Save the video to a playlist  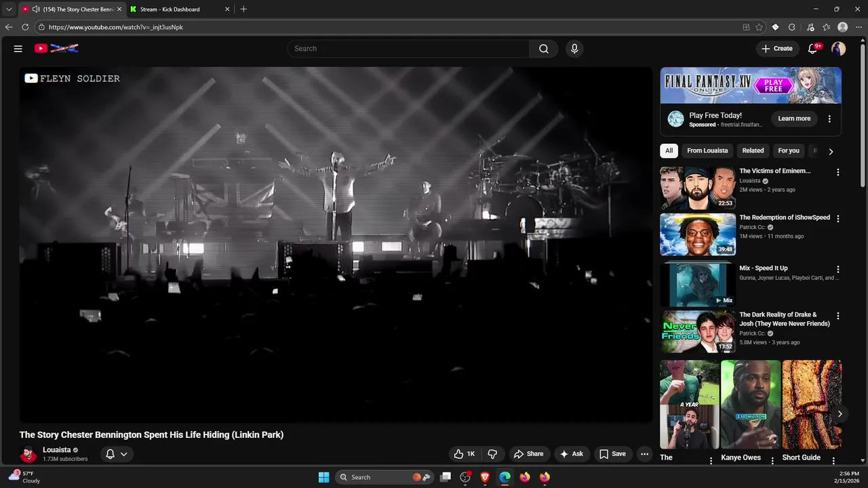coord(612,454)
